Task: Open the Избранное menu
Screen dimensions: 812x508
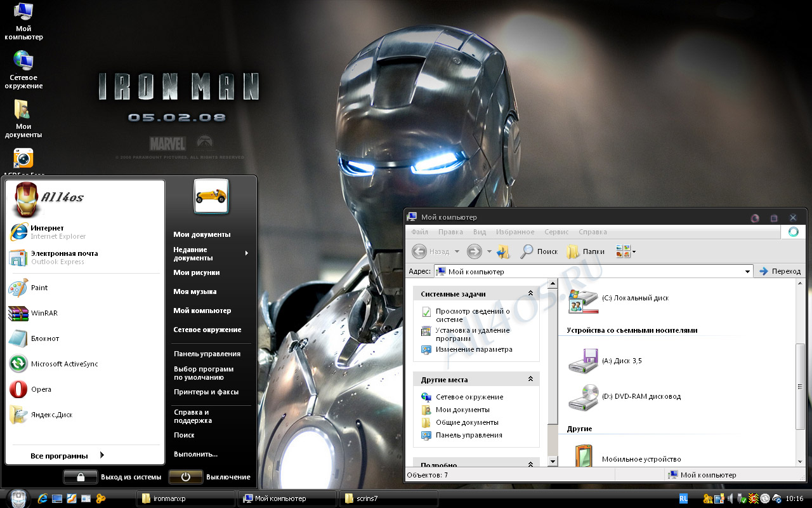Action: coord(515,232)
